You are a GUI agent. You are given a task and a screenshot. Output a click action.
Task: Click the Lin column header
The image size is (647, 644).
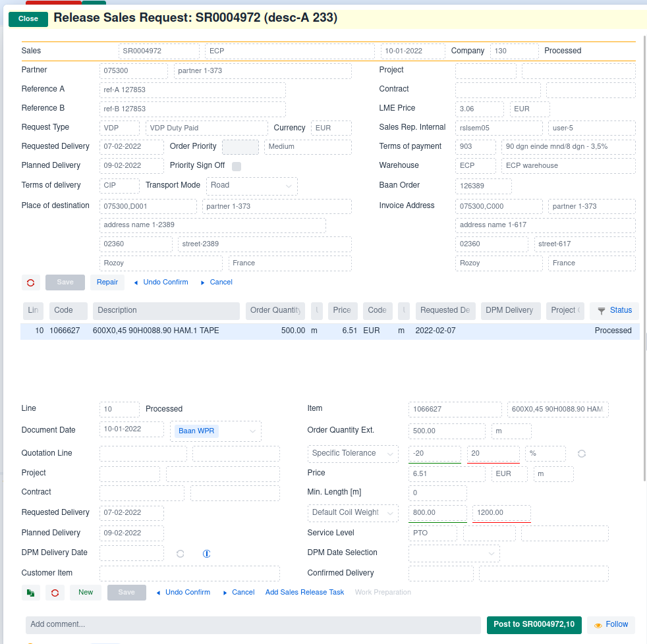tap(33, 311)
